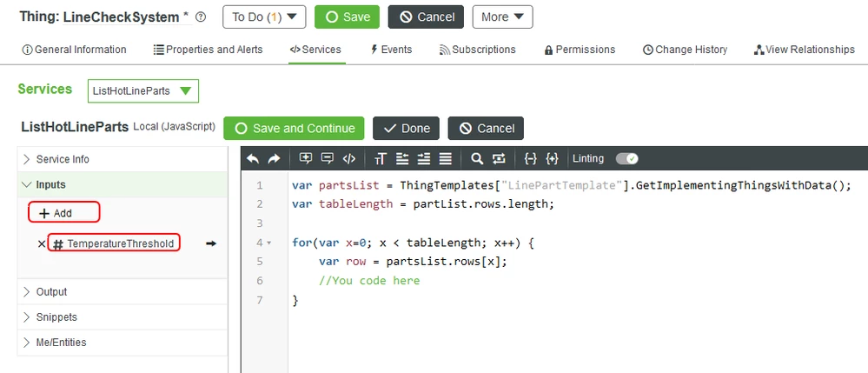This screenshot has width=868, height=373.
Task: Click the font size icon in editor toolbar
Action: point(380,159)
